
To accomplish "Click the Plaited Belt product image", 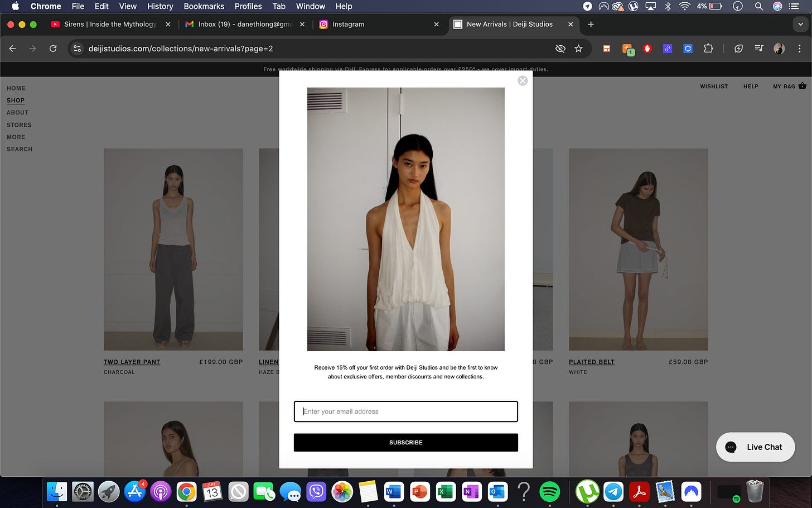I will point(639,250).
